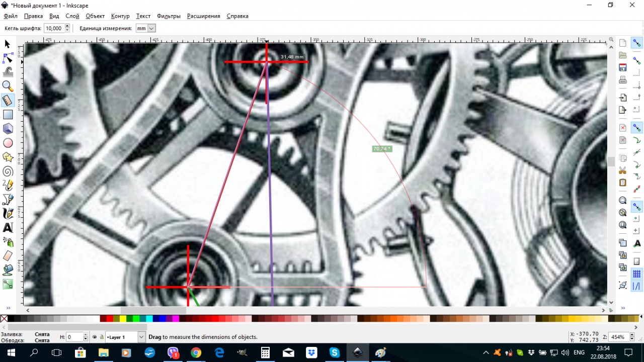Image resolution: width=644 pixels, height=362 pixels.
Task: Select the Eraser tool
Action: [x=8, y=256]
